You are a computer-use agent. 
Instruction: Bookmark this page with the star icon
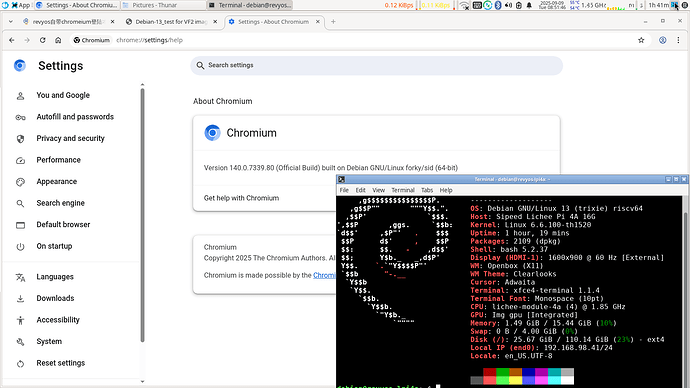tap(641, 40)
